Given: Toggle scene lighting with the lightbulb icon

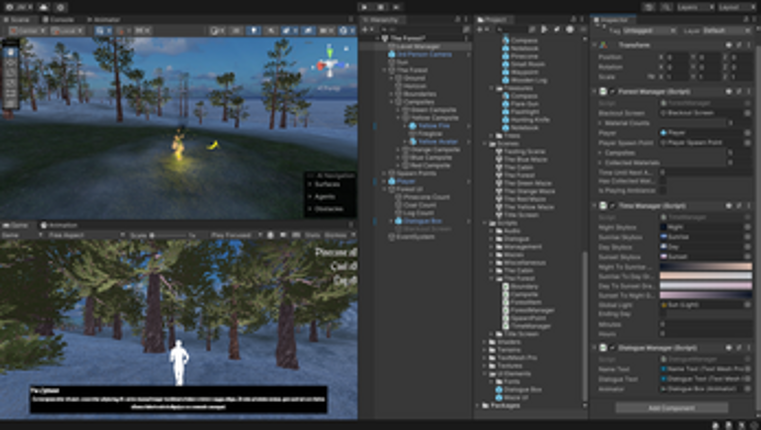Looking at the screenshot, I should pos(253,31).
